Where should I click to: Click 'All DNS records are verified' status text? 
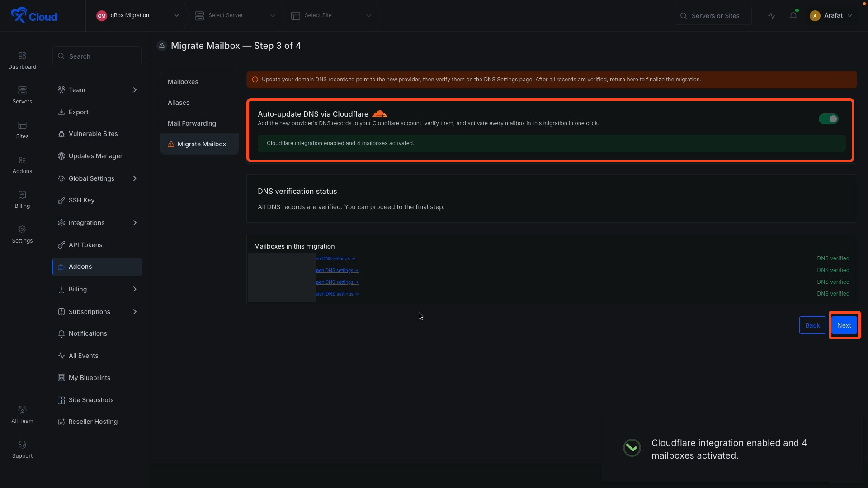pyautogui.click(x=351, y=207)
